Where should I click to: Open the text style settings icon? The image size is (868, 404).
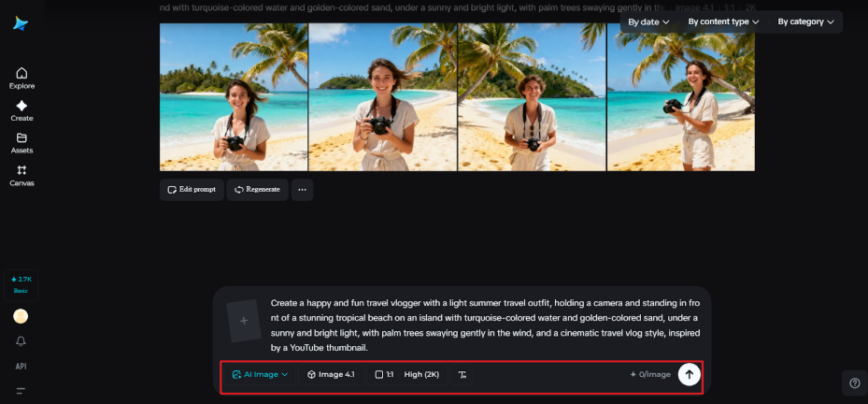coord(462,374)
